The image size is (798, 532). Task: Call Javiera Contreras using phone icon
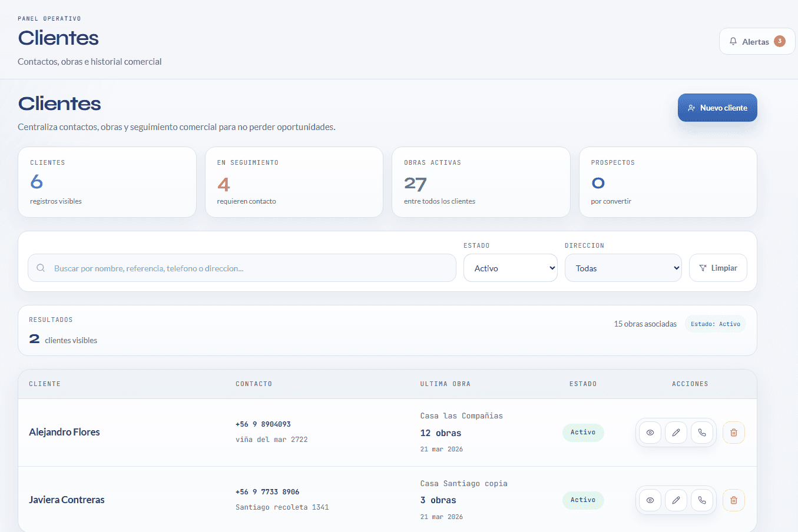(x=702, y=500)
